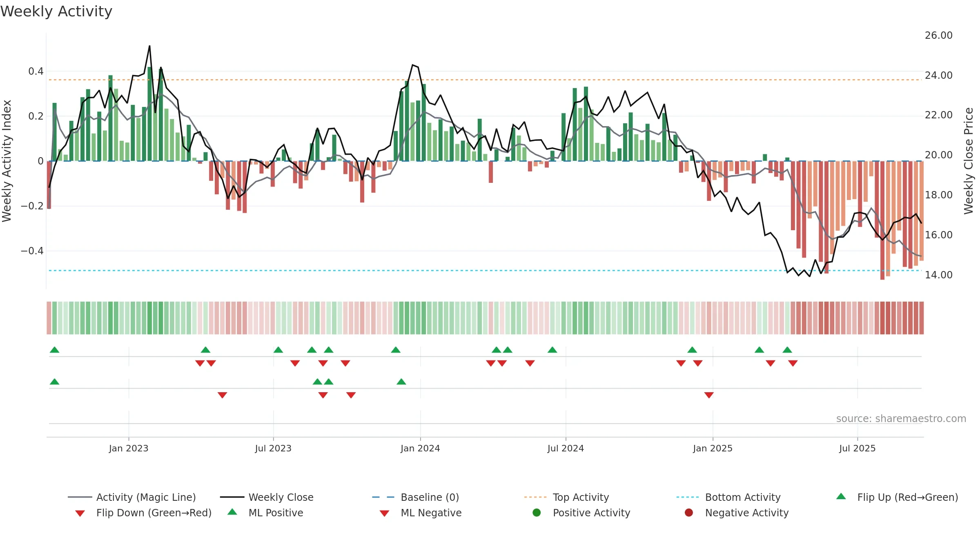Click the Jul 2024 axis label
The width and height of the screenshot is (980, 551).
(566, 448)
